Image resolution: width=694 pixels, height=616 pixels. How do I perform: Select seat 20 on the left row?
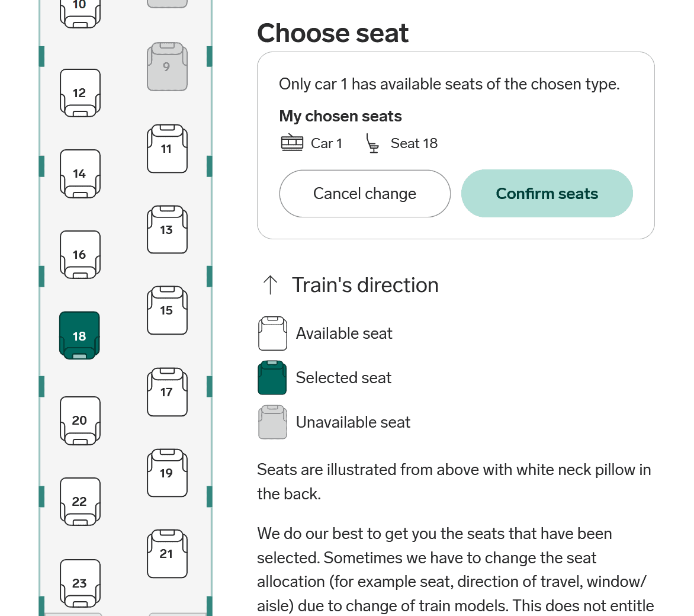(x=80, y=421)
